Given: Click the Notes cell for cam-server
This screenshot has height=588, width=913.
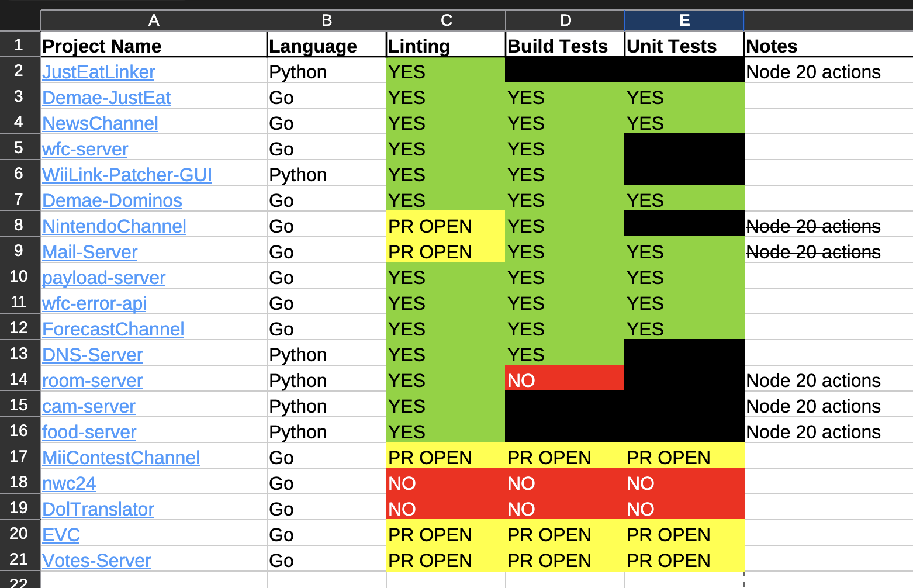Looking at the screenshot, I should (x=828, y=404).
